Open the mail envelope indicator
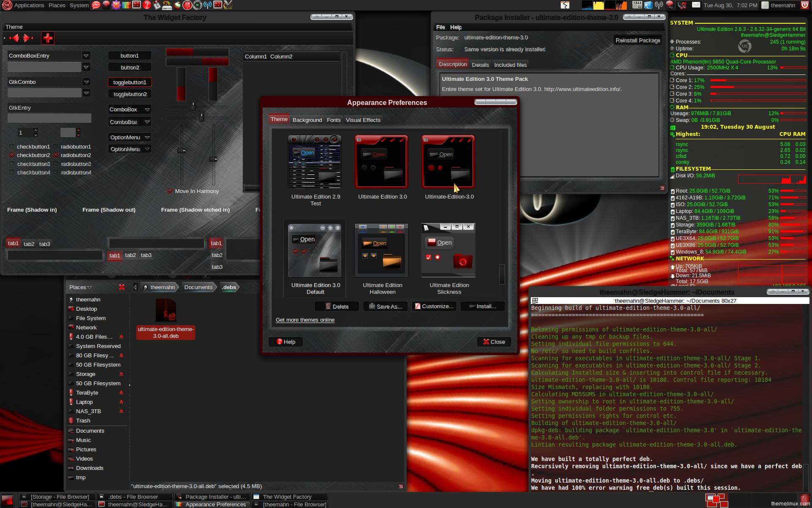 click(x=696, y=5)
